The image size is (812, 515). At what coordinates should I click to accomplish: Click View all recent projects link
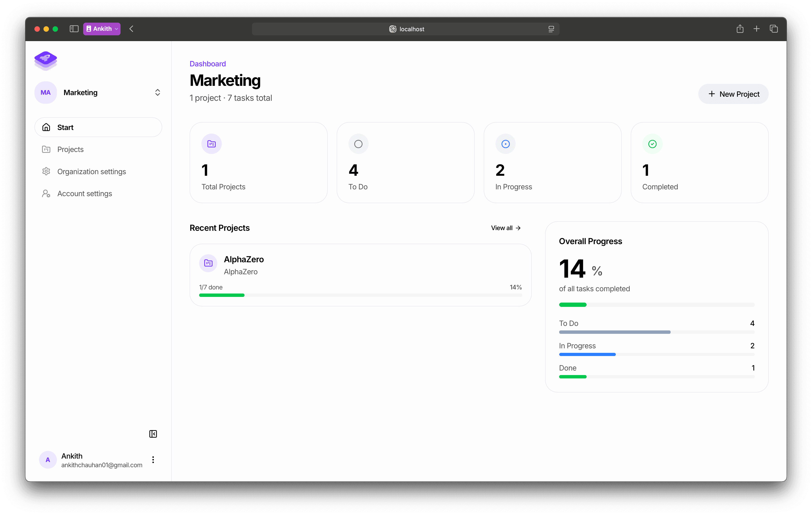(505, 228)
